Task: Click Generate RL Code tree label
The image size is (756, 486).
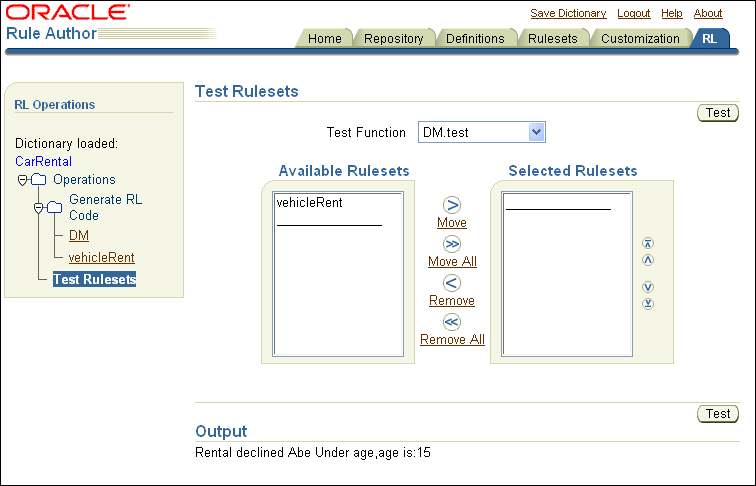Action: (106, 207)
